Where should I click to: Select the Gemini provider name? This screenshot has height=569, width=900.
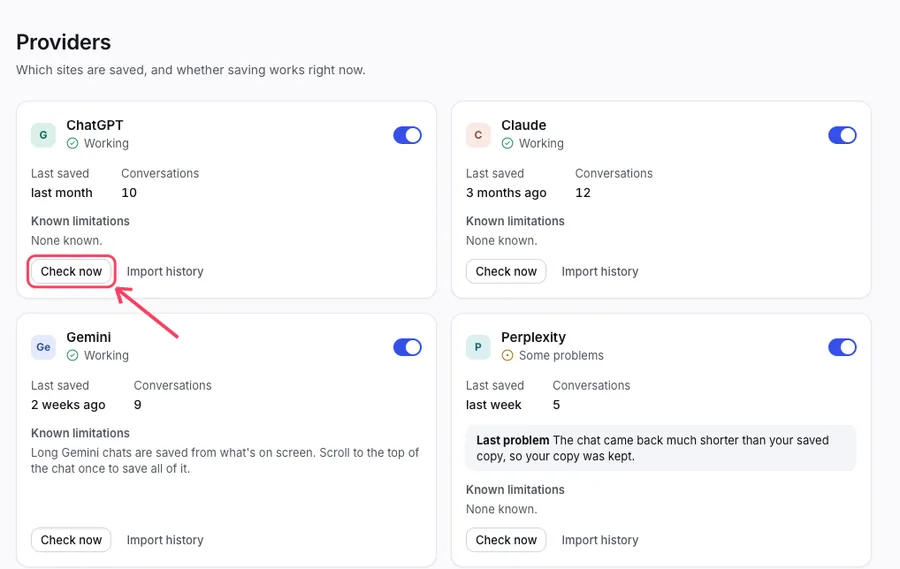point(89,337)
